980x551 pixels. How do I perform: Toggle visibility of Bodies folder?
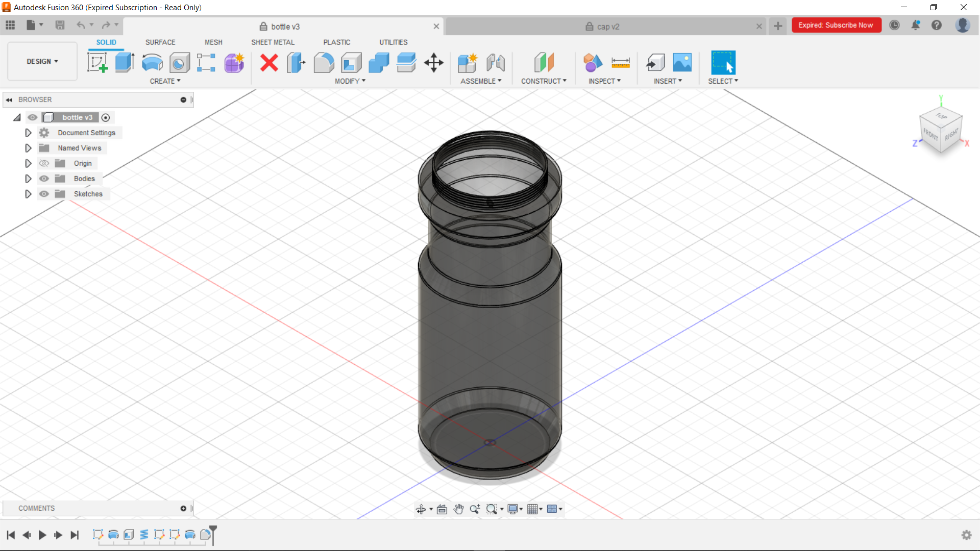[44, 179]
